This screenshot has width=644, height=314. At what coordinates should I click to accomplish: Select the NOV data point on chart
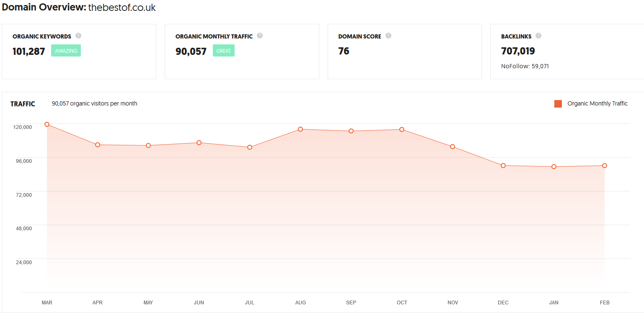point(453,147)
